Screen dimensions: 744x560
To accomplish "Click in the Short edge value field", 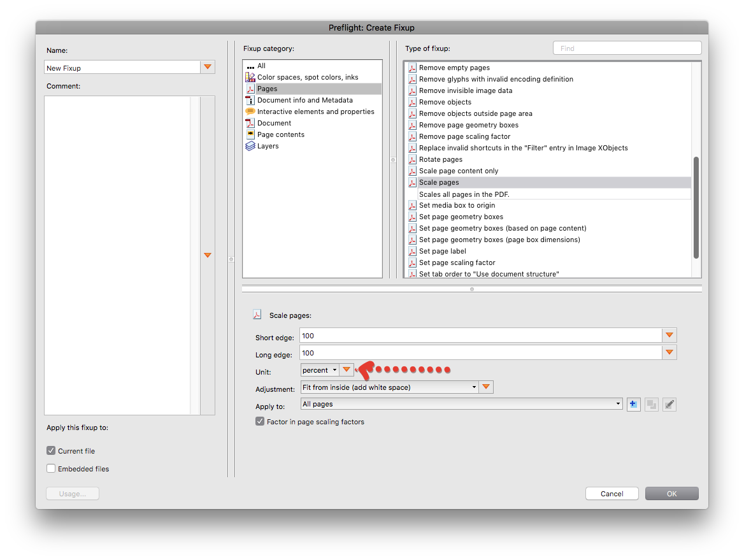I will [x=481, y=335].
